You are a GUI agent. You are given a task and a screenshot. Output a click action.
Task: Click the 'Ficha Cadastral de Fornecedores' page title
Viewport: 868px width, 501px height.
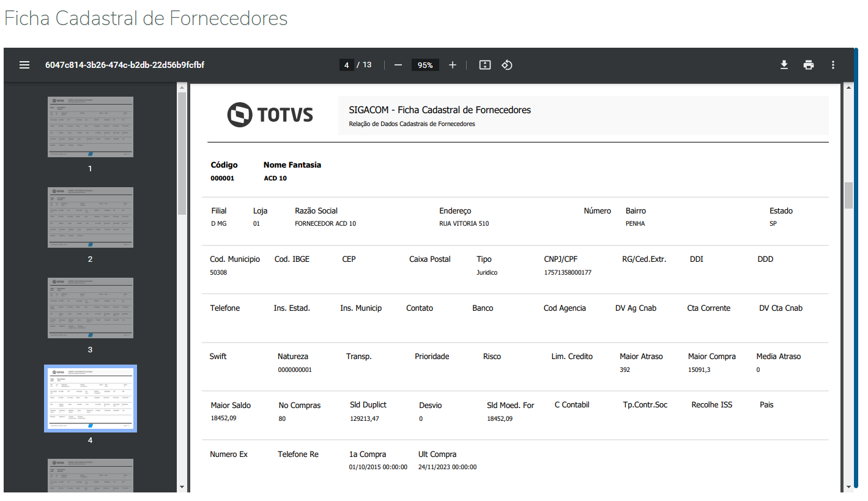[146, 18]
